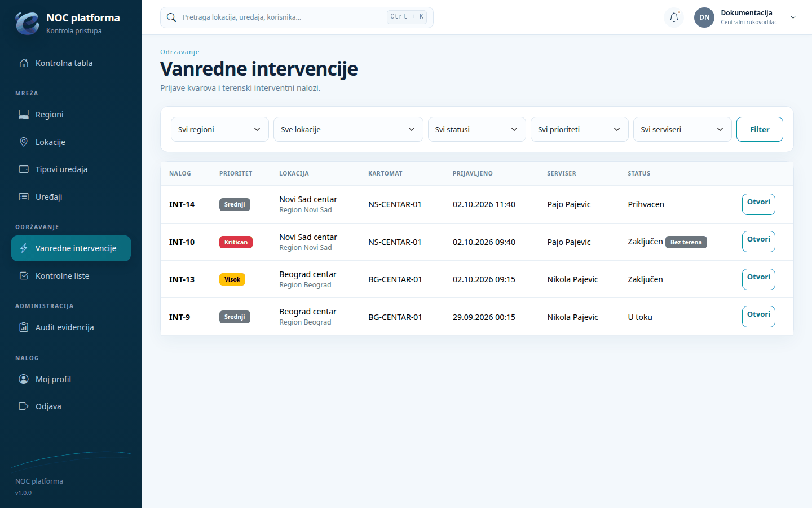
Task: Click the Kontrolna tabla home icon
Action: pyautogui.click(x=24, y=63)
